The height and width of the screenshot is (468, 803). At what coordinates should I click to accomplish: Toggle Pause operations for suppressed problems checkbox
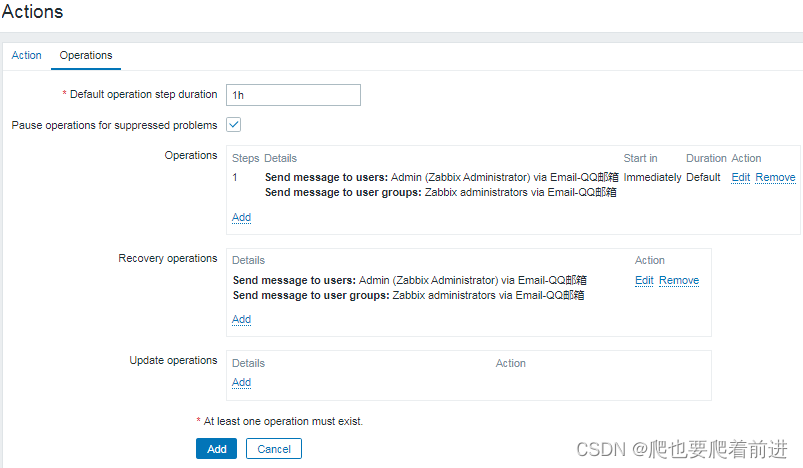[234, 125]
